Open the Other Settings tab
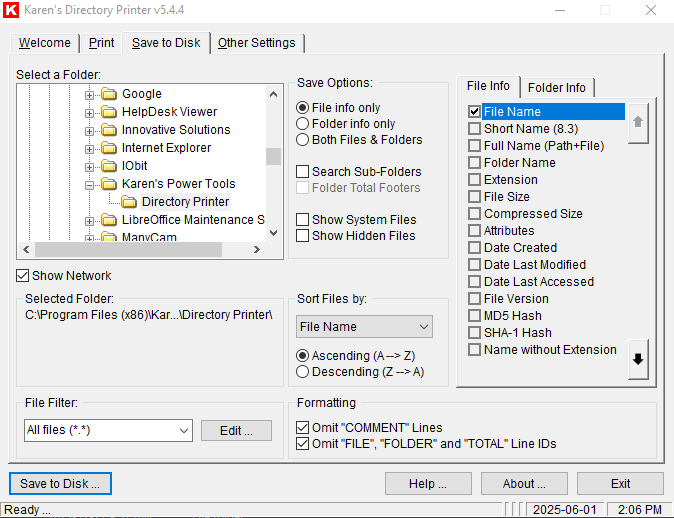This screenshot has height=518, width=674. click(x=257, y=43)
